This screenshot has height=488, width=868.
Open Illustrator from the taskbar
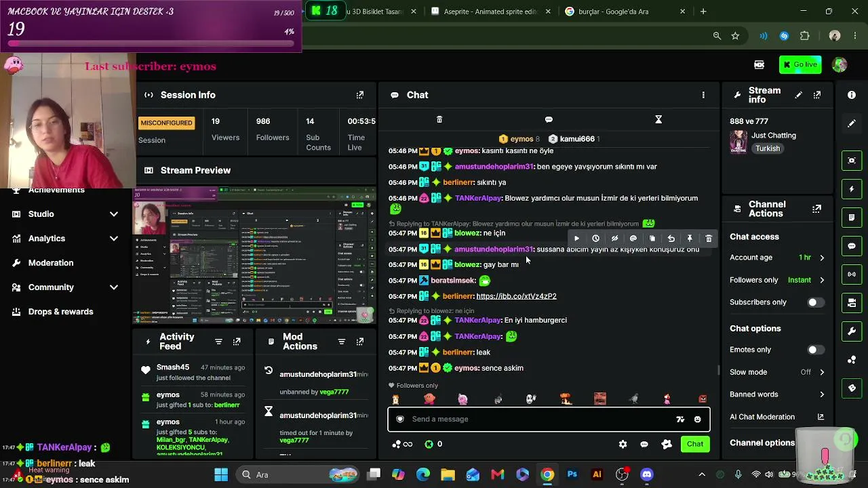point(597,475)
